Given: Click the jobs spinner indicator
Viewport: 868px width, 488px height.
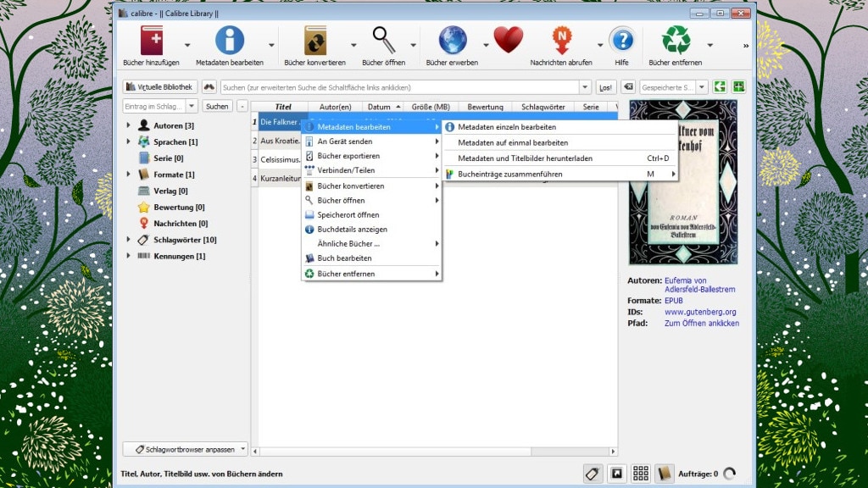Looking at the screenshot, I should pos(730,474).
